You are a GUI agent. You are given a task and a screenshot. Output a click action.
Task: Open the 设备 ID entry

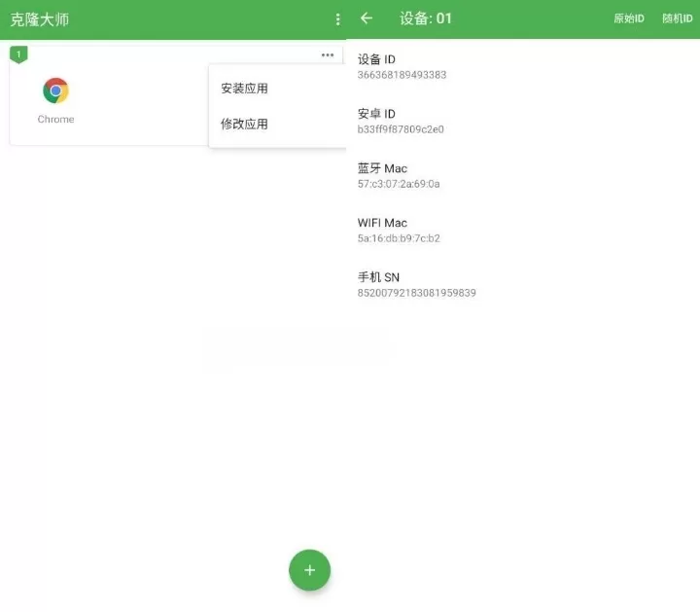(523, 66)
